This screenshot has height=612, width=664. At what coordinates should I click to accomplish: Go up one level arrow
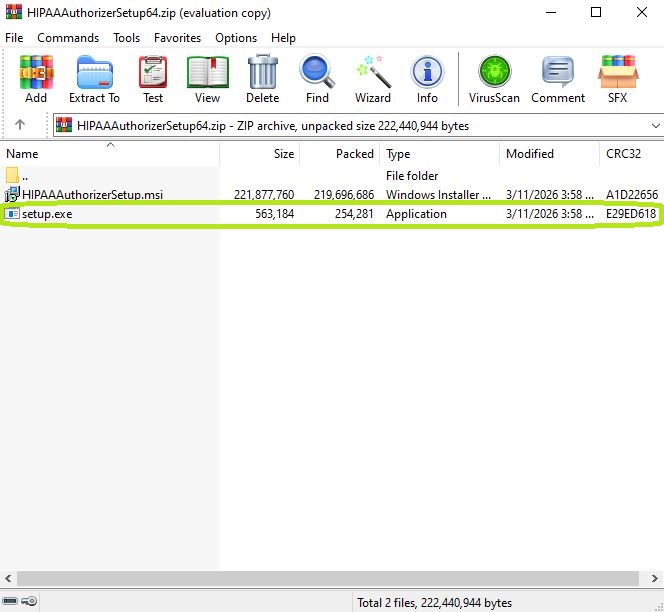tap(20, 125)
